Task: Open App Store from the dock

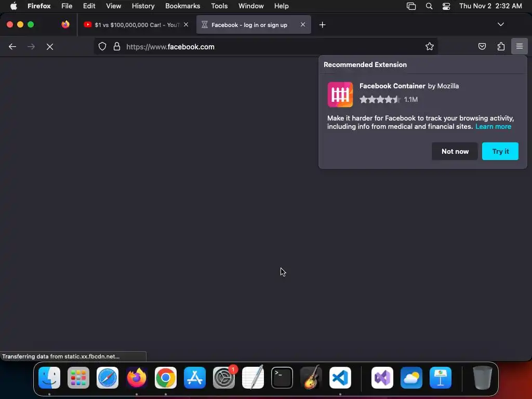Action: (x=195, y=378)
